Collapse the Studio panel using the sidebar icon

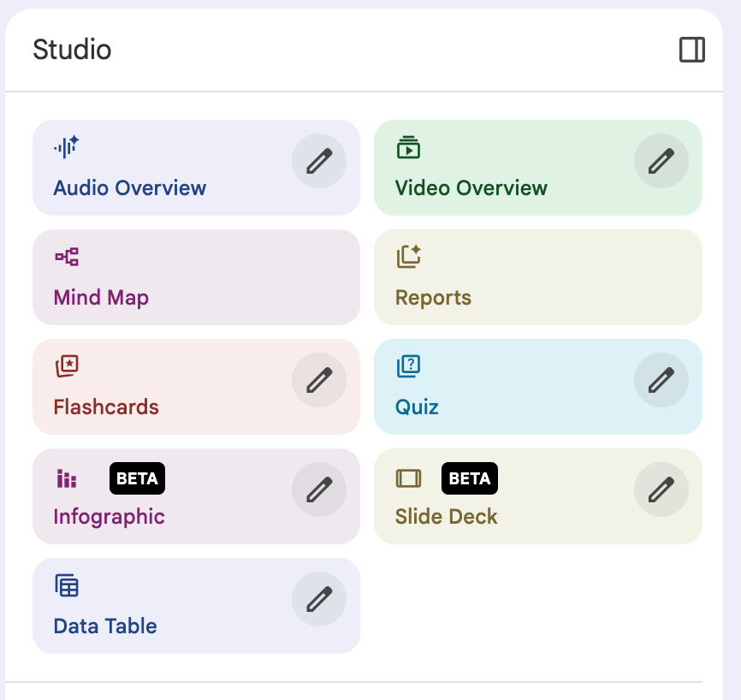click(692, 50)
